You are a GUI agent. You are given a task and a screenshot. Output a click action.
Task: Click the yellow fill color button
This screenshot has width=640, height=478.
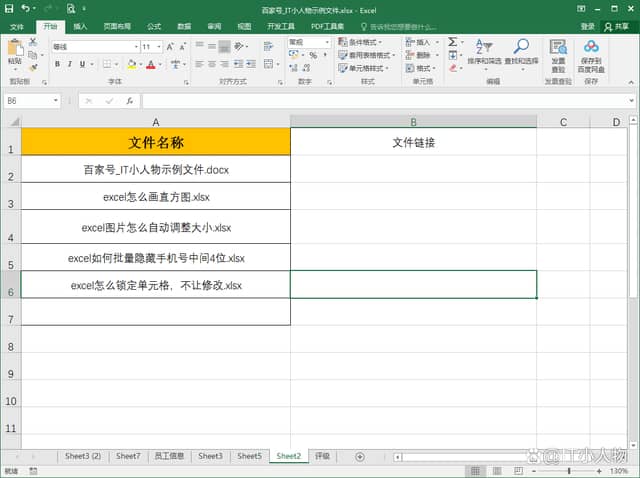tap(130, 64)
